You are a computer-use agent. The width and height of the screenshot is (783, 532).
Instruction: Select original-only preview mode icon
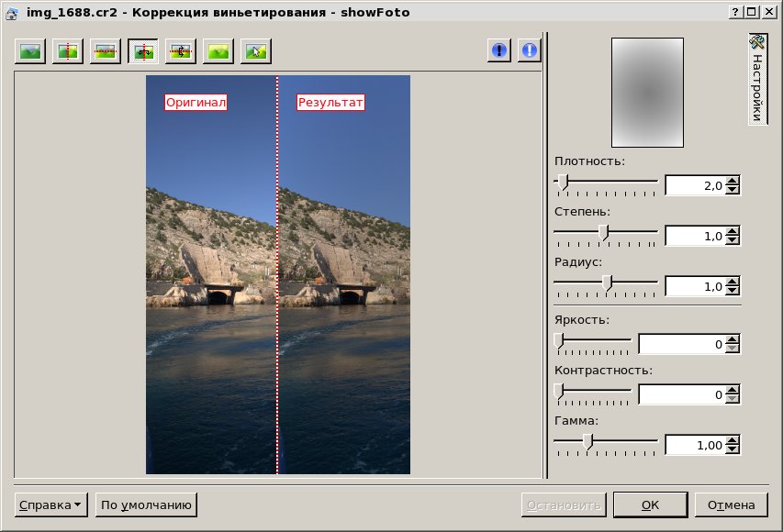coord(30,50)
